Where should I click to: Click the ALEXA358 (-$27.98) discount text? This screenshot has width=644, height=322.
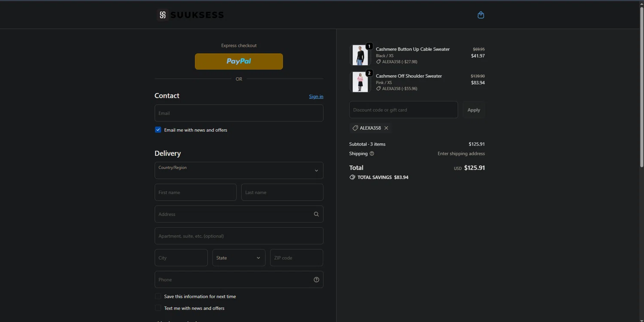coord(400,62)
